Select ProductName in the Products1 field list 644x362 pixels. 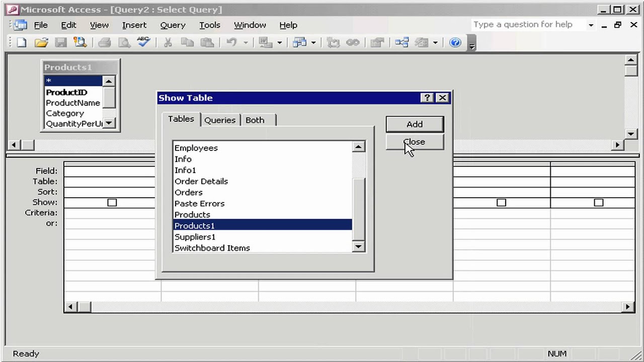[x=73, y=103]
